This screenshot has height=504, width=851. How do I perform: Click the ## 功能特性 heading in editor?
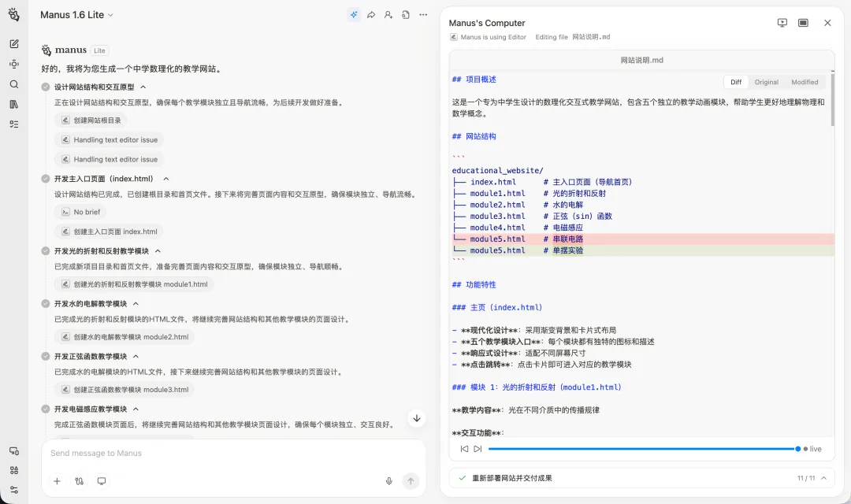[x=474, y=284]
